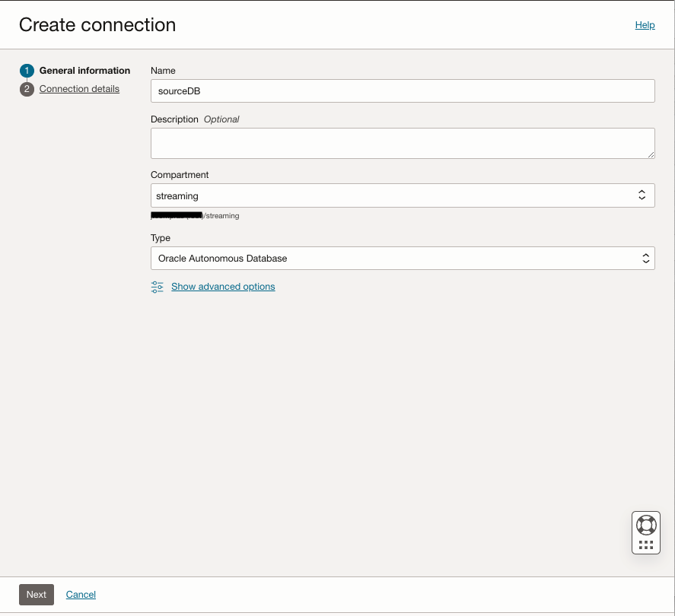Click the step 1 number circle icon

click(x=27, y=71)
